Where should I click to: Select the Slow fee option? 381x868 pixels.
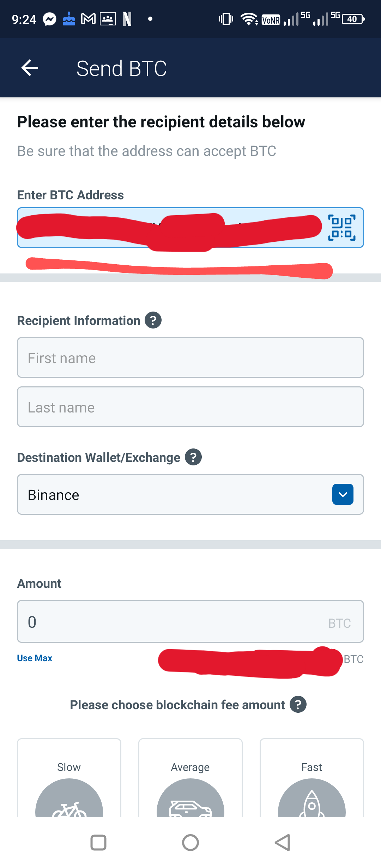(x=69, y=778)
